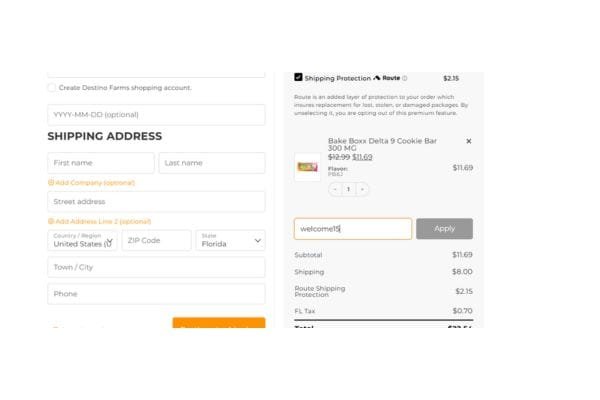The width and height of the screenshot is (600, 400).
Task: Uncheck the Shipping Protection checkbox
Action: 299,77
